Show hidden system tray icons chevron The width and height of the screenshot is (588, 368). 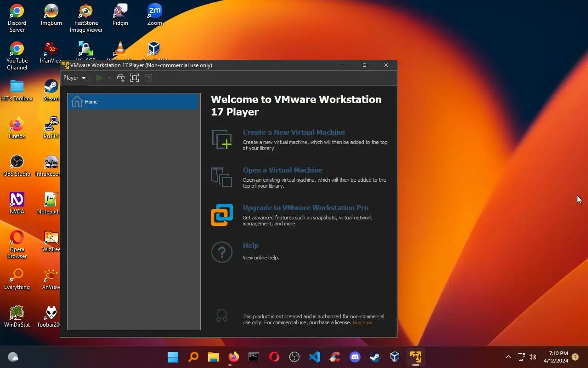[508, 357]
